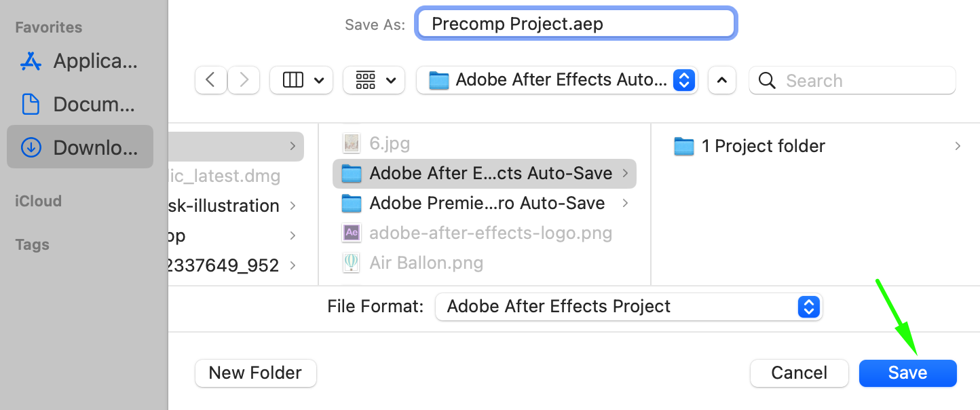The image size is (980, 410).
Task: Go forward with the right chevron button
Action: pyautogui.click(x=243, y=80)
